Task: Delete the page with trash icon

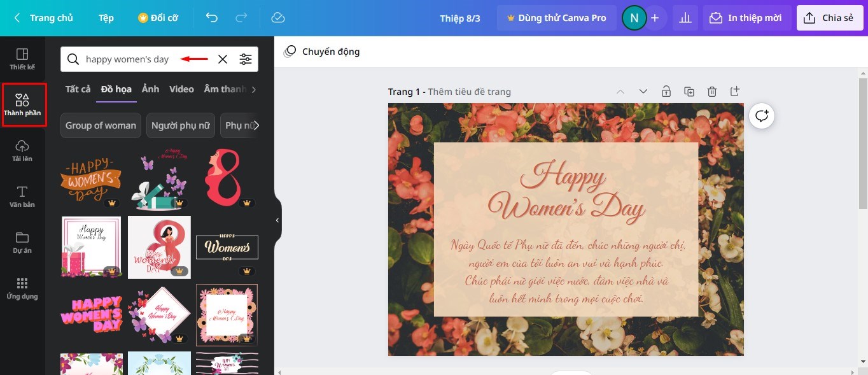Action: [x=712, y=92]
